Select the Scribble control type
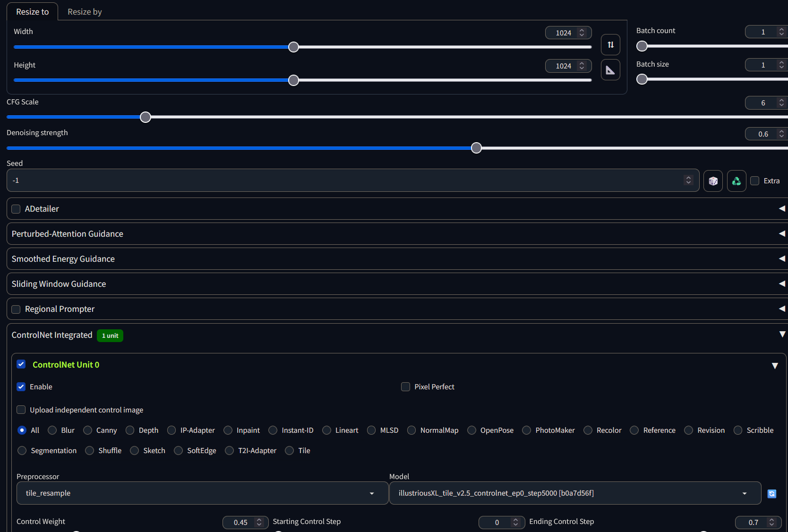This screenshot has width=788, height=532. [738, 430]
